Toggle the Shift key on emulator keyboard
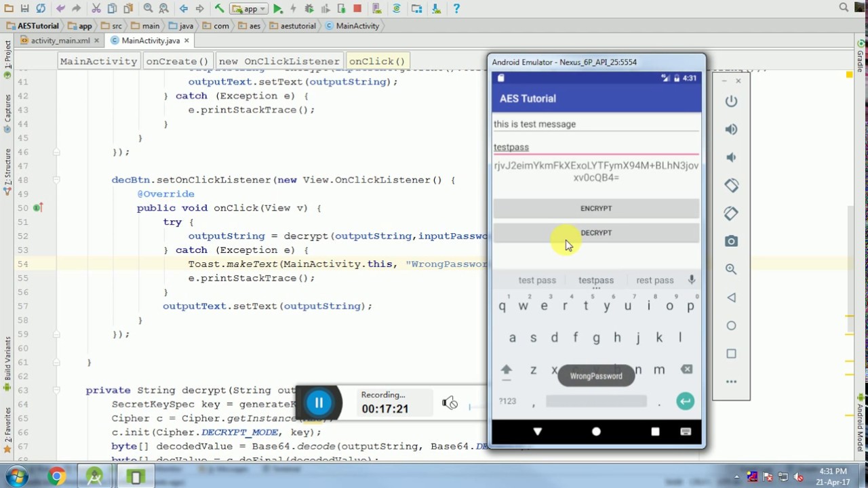 click(506, 369)
